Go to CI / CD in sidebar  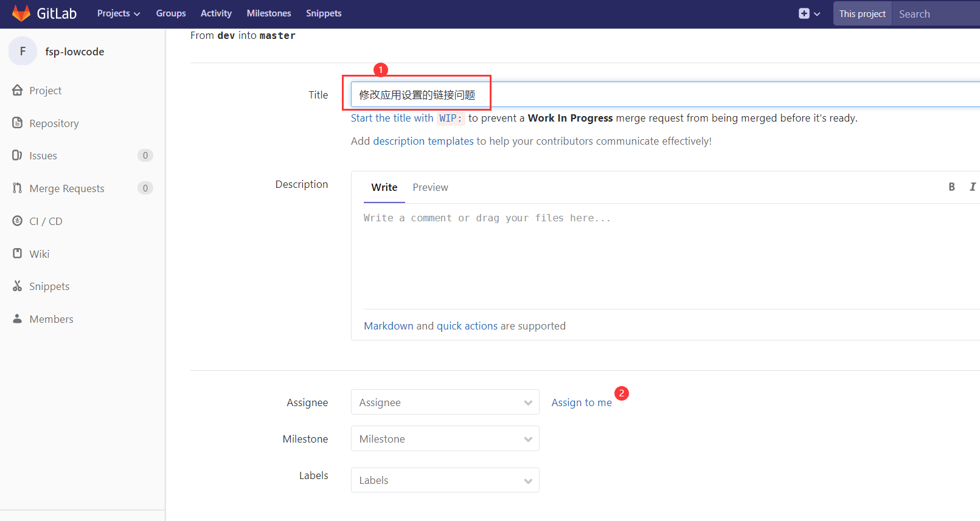(x=46, y=221)
